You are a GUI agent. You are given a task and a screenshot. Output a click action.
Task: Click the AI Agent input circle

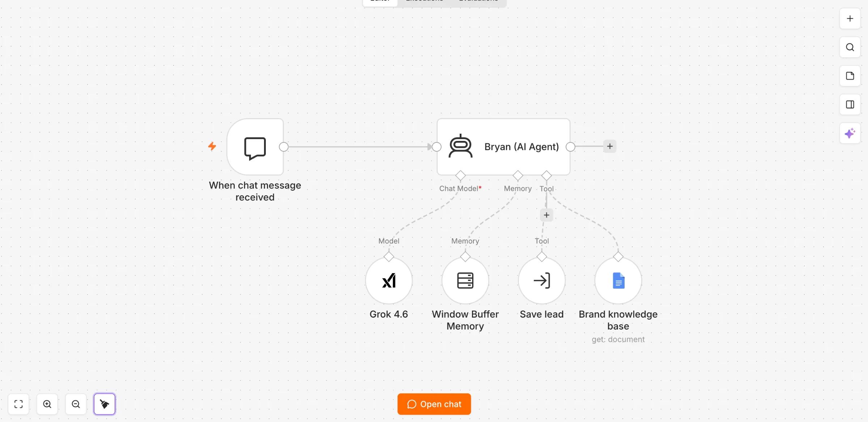click(437, 147)
